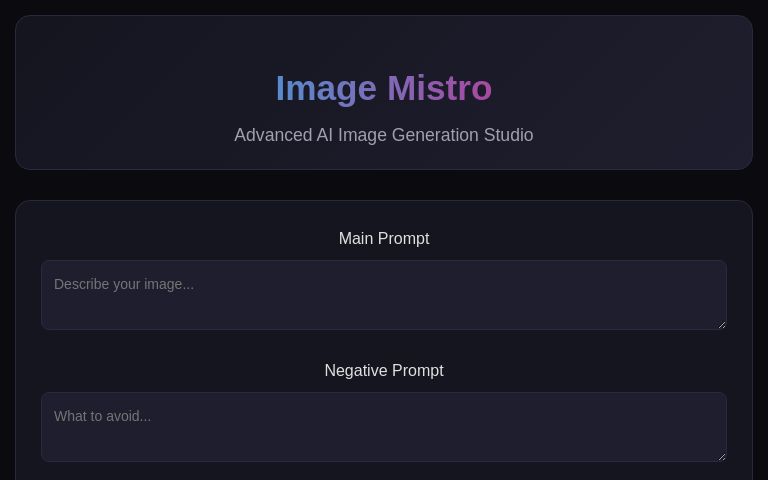Click the word 'Prompt' in the Main Prompt label
This screenshot has height=480, width=768.
[x=404, y=239]
